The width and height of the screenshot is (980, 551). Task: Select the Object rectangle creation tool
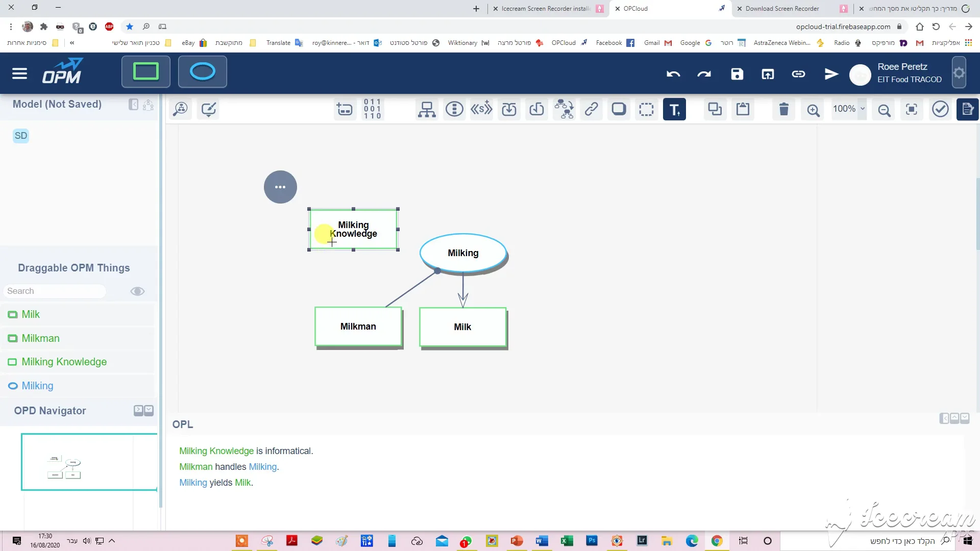[x=145, y=71]
